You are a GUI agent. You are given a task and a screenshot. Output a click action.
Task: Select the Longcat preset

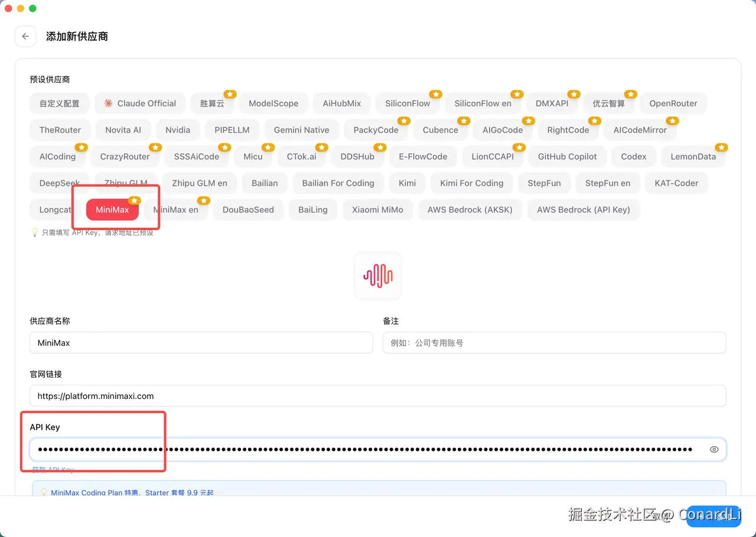[x=56, y=209]
